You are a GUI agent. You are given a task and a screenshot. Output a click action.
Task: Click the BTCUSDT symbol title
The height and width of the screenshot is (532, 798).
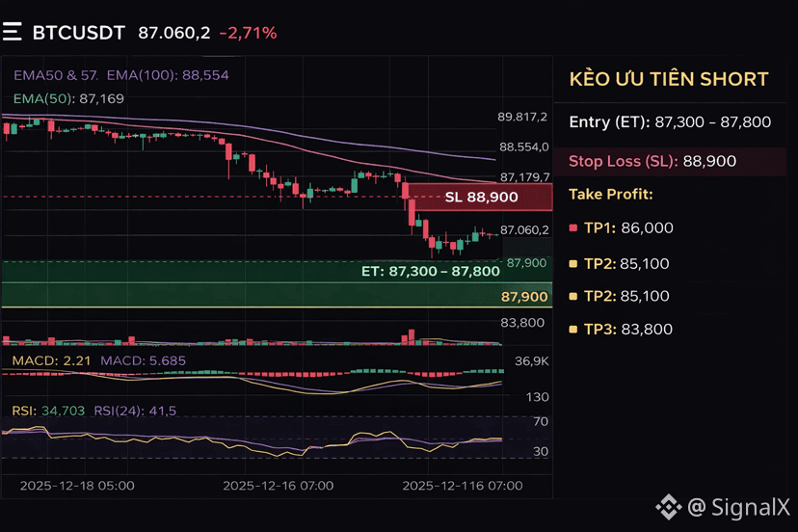78,33
